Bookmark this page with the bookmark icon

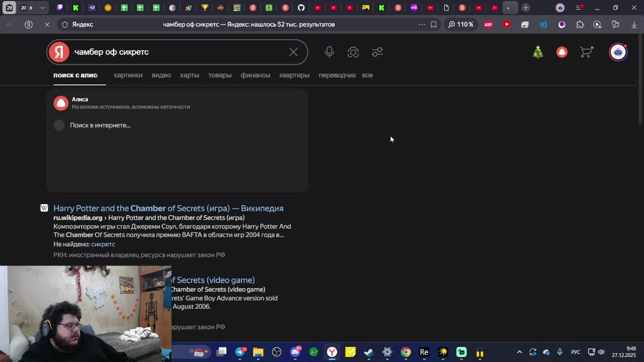[x=434, y=24]
